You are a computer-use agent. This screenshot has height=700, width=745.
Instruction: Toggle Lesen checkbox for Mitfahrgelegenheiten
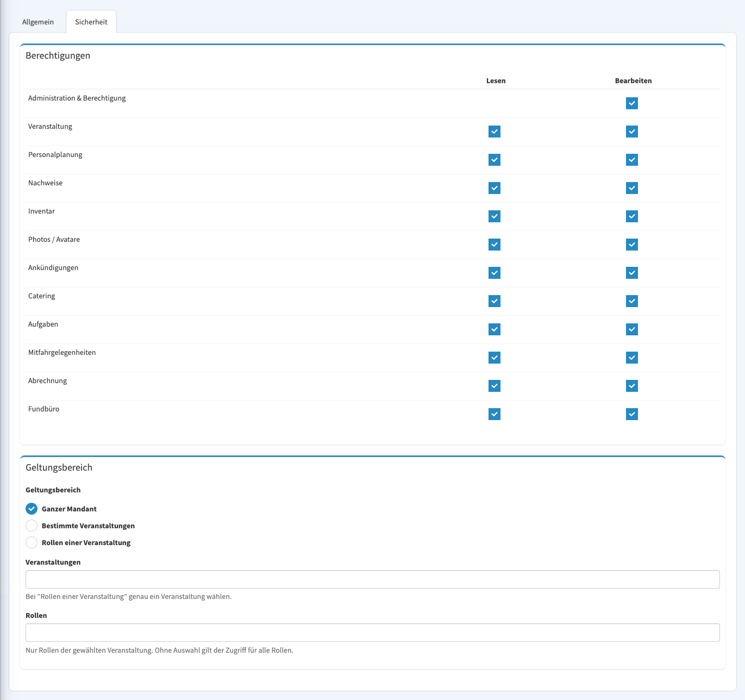pos(494,358)
